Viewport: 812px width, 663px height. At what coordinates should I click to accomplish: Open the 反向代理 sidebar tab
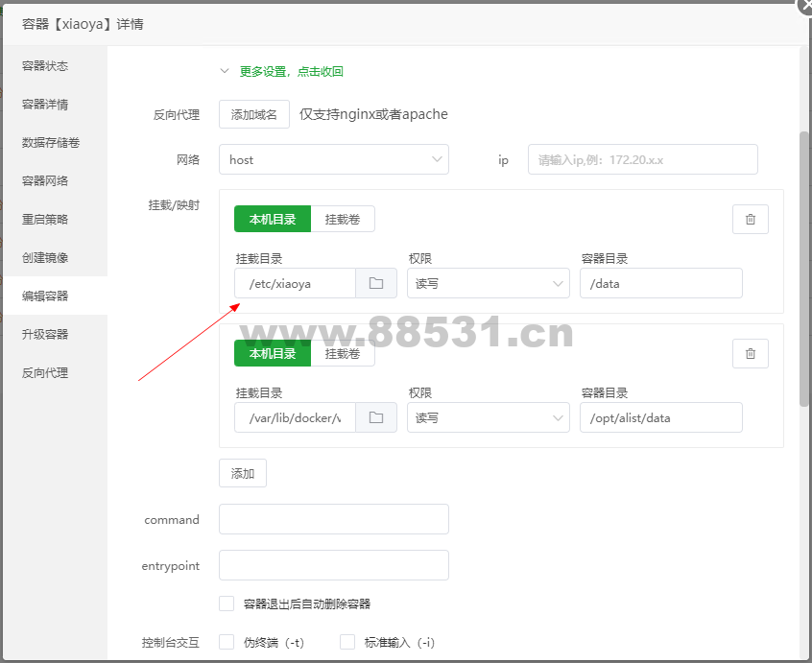pyautogui.click(x=56, y=372)
